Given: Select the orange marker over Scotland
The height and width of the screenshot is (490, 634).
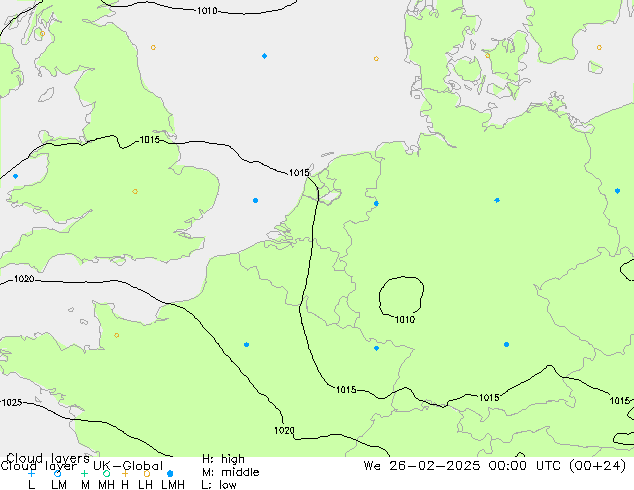Looking at the screenshot, I should point(42,34).
